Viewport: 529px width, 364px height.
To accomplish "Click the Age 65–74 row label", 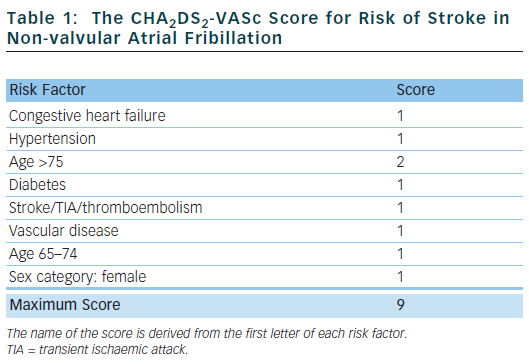I will pyautogui.click(x=43, y=254).
